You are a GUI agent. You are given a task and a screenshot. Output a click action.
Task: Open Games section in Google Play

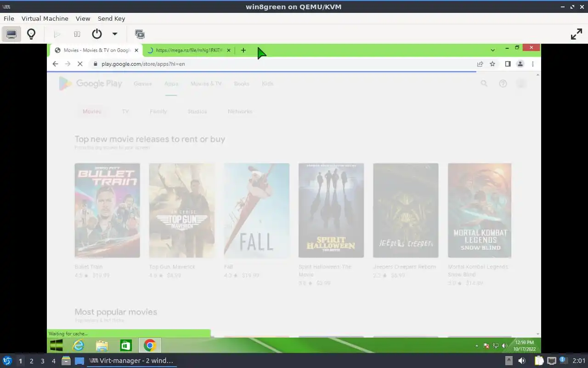(143, 84)
